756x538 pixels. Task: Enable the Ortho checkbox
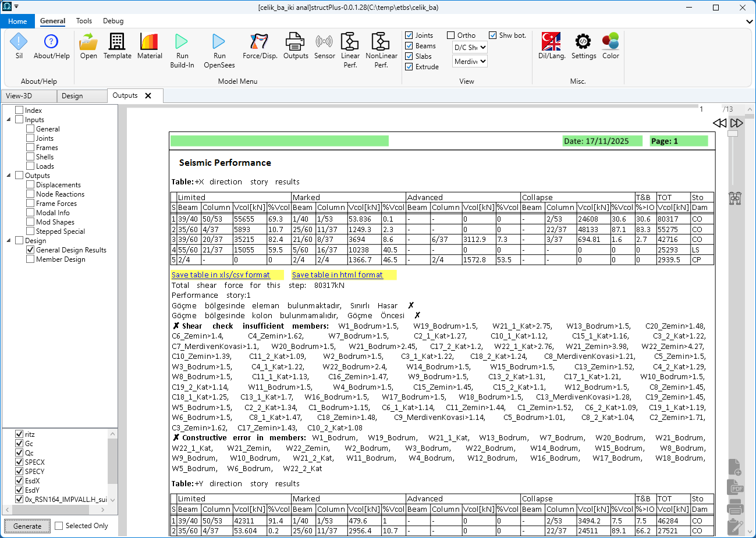click(450, 35)
